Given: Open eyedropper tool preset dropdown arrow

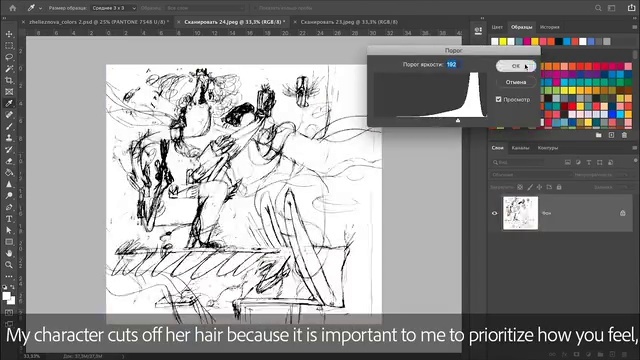Looking at the screenshot, I should tap(40, 8).
